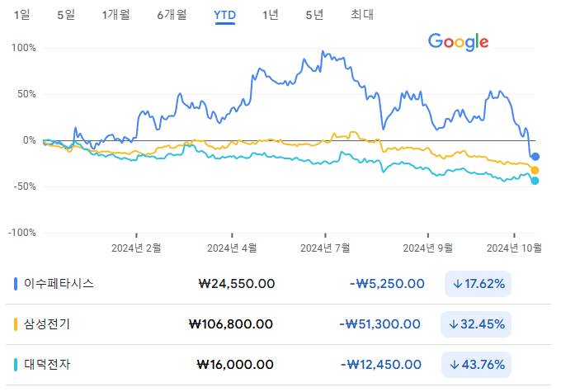This screenshot has height=392, width=561.
Task: Click the YTD range tab
Action: pyautogui.click(x=224, y=15)
